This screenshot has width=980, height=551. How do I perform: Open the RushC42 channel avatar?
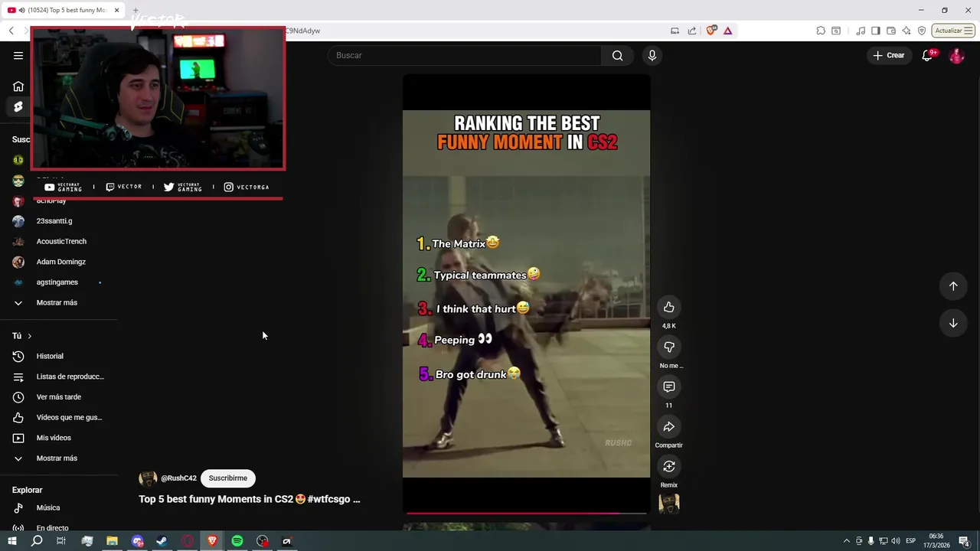pos(148,478)
